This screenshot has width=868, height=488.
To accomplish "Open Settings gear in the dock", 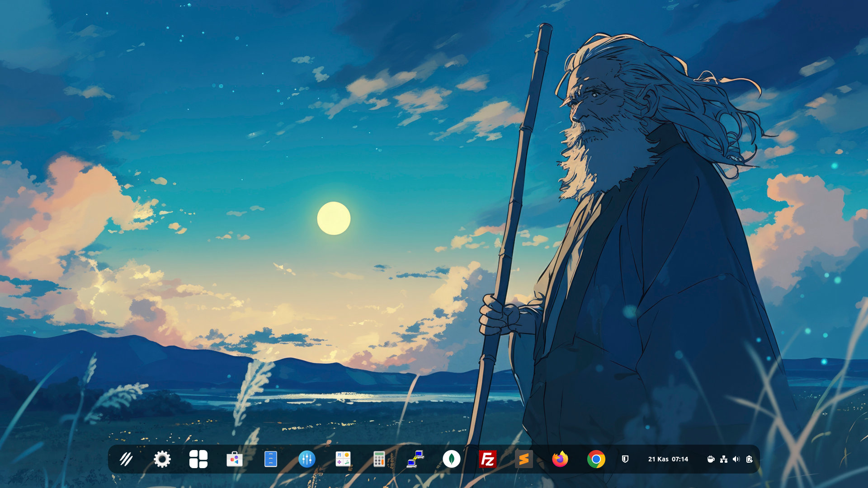I will 162,459.
